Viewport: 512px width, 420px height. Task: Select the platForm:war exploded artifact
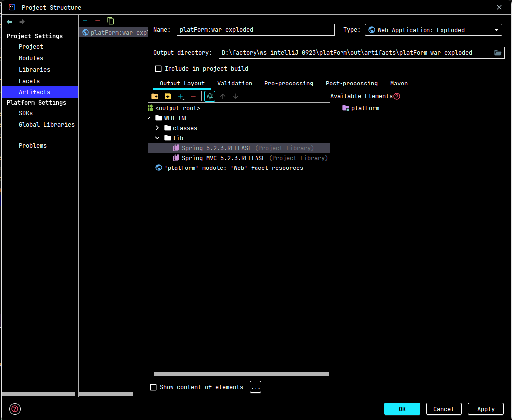(x=113, y=32)
